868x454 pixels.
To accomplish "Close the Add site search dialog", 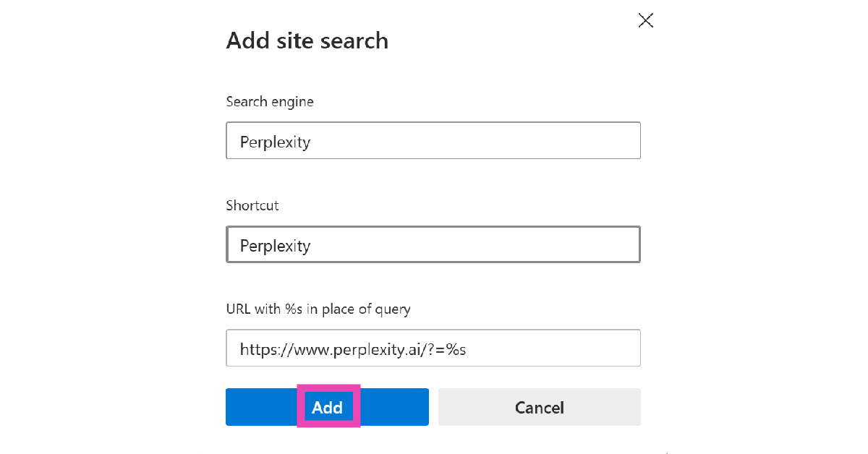I will [645, 20].
